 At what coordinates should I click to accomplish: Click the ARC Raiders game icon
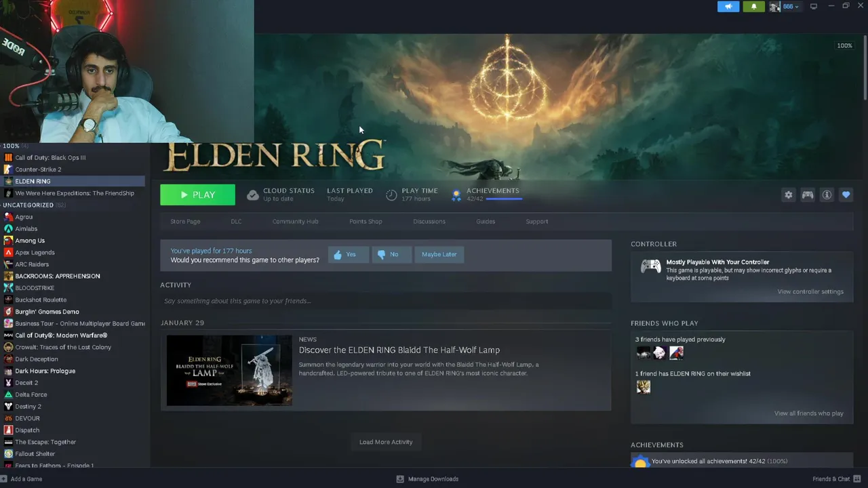(x=8, y=264)
